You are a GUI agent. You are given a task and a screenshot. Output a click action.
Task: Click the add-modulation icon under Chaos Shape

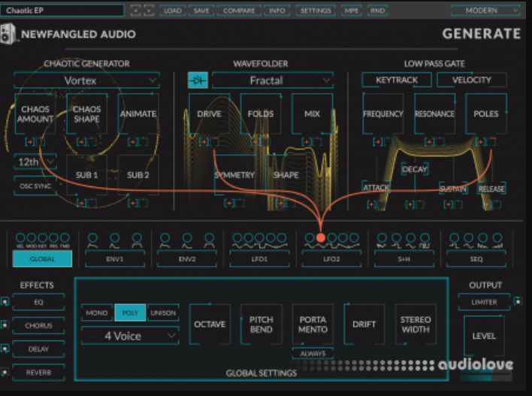click(x=81, y=142)
